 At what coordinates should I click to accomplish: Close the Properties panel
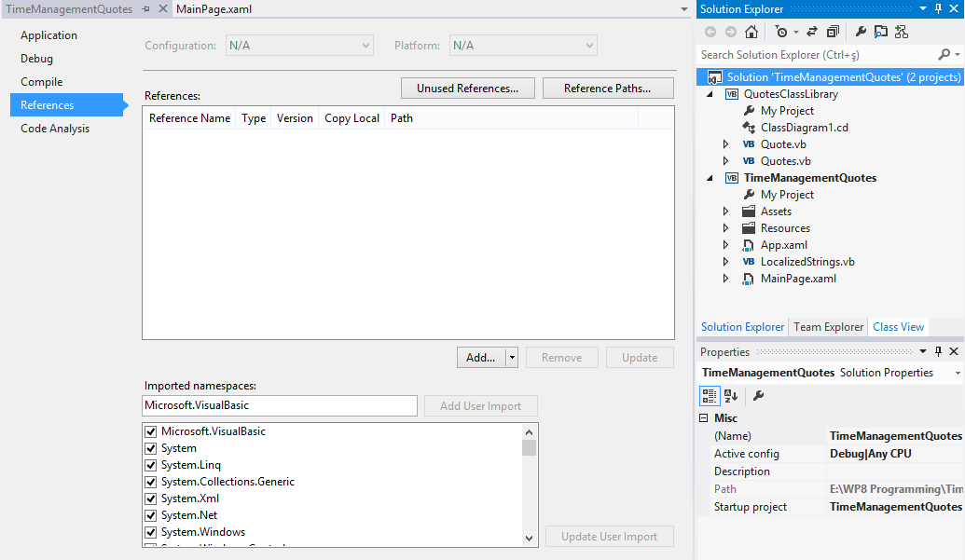pos(954,351)
